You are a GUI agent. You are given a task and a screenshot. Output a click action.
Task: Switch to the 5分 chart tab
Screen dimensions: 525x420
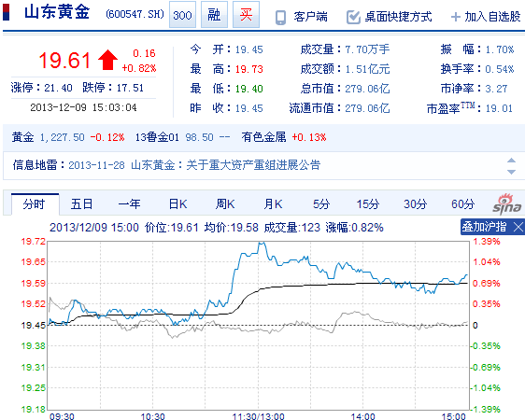point(321,204)
